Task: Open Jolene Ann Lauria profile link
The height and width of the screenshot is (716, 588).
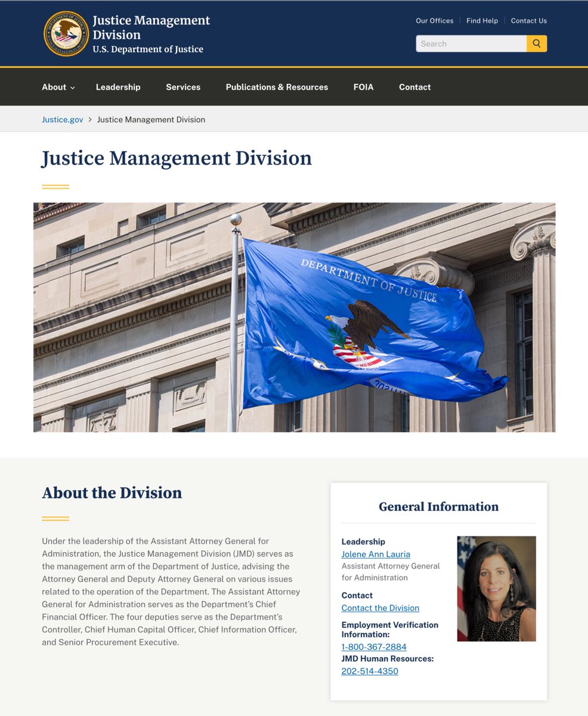Action: coord(376,554)
